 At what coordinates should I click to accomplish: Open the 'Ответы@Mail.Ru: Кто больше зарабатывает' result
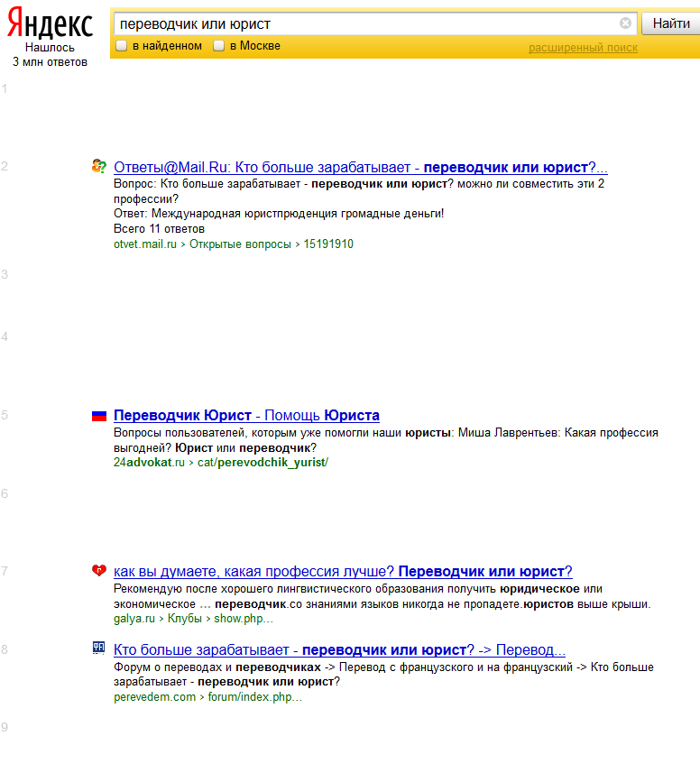pos(360,167)
